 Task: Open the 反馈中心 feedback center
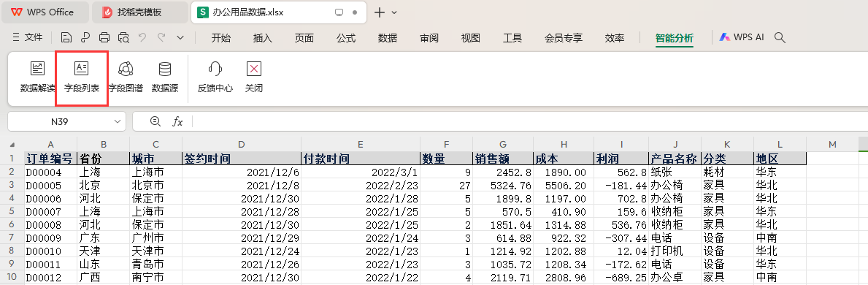215,77
